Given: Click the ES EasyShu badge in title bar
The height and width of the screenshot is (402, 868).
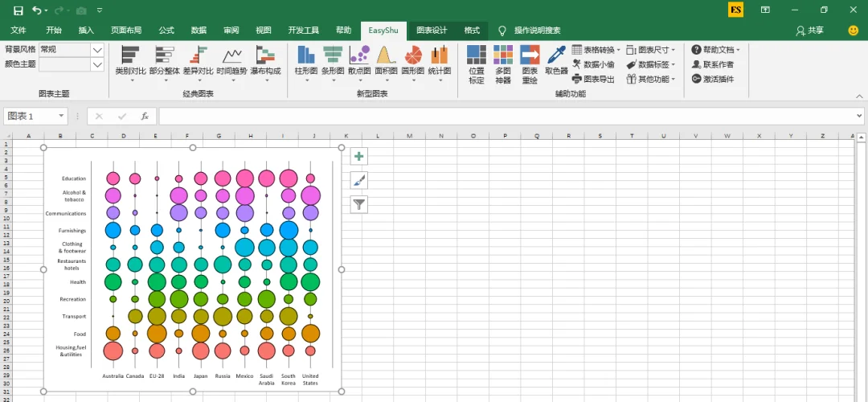Looking at the screenshot, I should click(735, 10).
